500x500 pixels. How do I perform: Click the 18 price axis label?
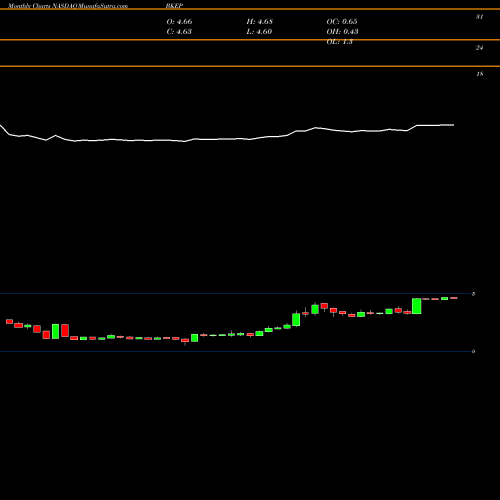(479, 74)
